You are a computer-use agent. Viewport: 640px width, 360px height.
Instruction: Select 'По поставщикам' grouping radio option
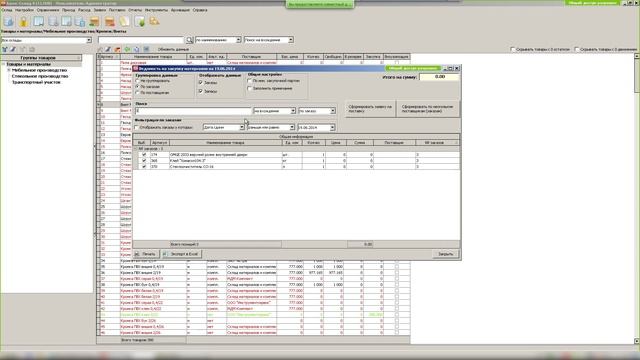138,93
